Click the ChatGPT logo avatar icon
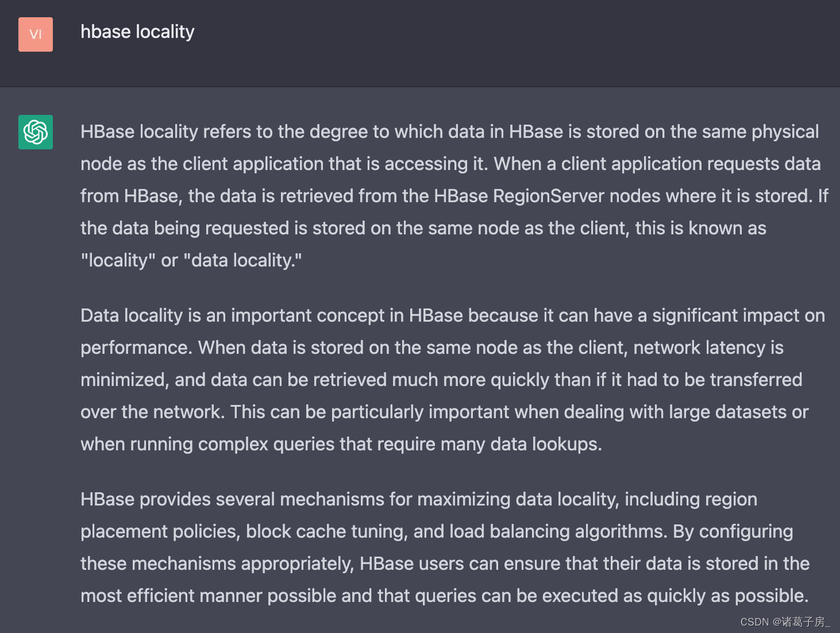The width and height of the screenshot is (840, 633). pyautogui.click(x=36, y=132)
